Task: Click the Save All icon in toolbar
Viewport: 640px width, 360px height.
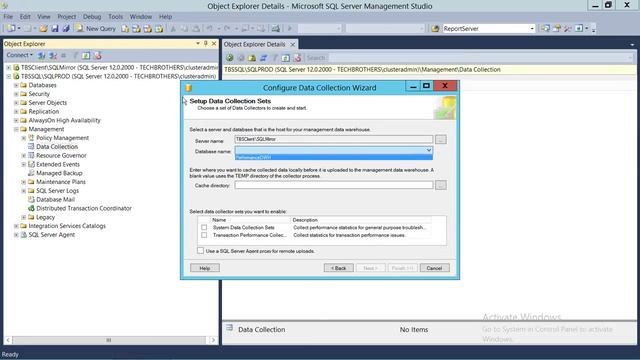Action: click(66, 29)
